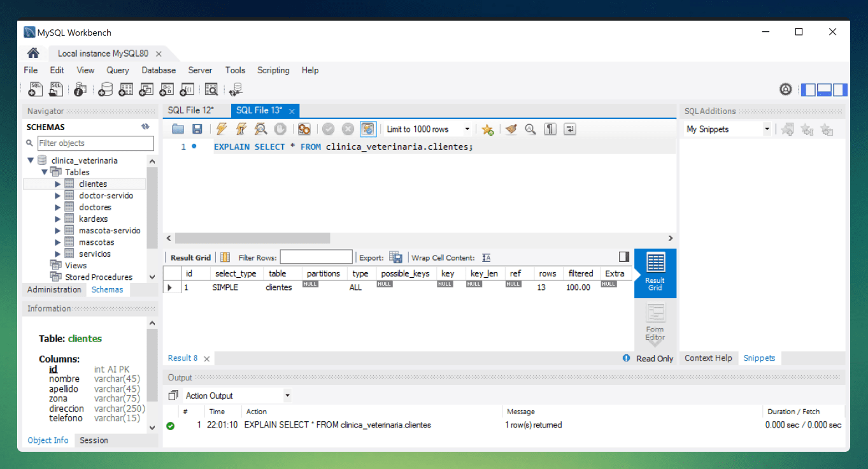868x469 pixels.
Task: Expand the kardexs table node
Action: [58, 219]
